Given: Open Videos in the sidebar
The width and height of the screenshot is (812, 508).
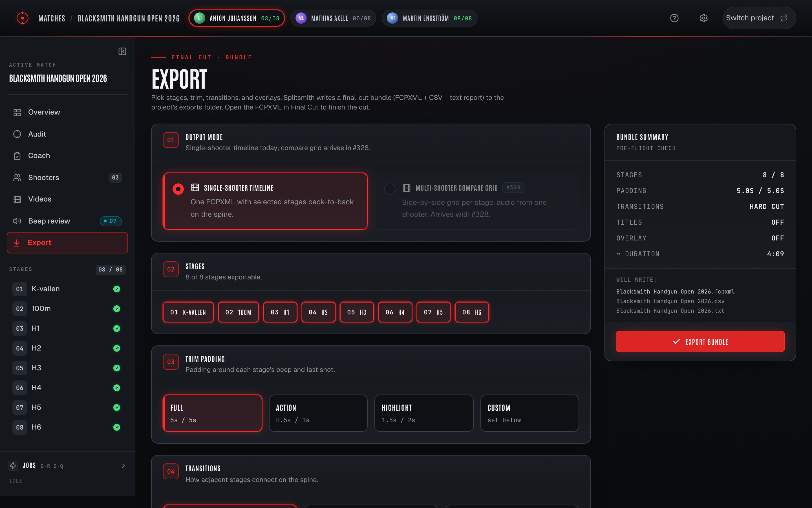Looking at the screenshot, I should [67, 199].
